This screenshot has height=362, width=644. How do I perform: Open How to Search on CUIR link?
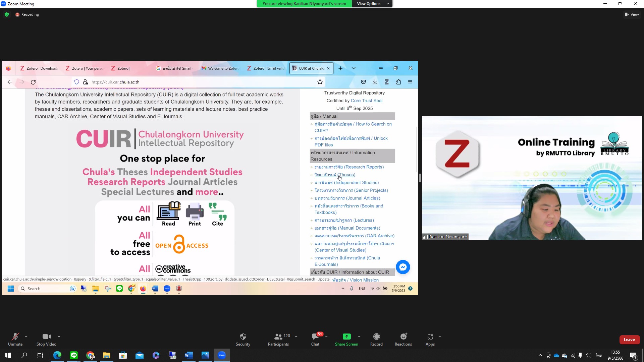(353, 127)
